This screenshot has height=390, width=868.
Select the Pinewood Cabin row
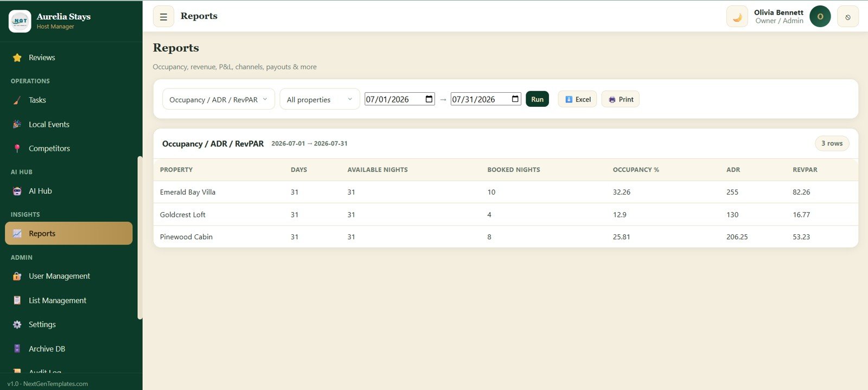pyautogui.click(x=506, y=236)
